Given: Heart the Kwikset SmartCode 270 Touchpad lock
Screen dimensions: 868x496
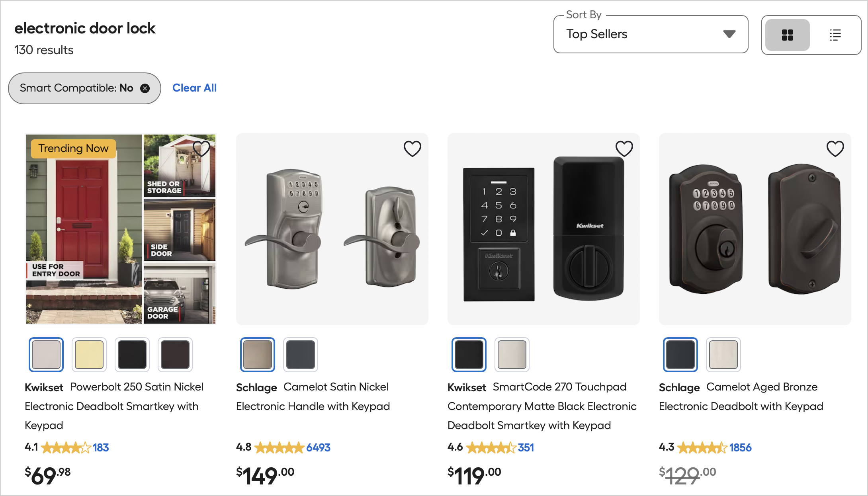Looking at the screenshot, I should [x=624, y=148].
